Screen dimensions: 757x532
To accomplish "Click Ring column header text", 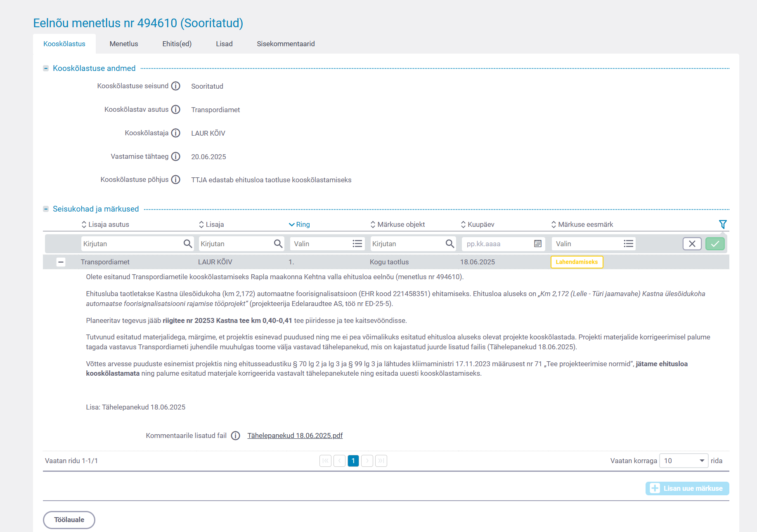I will (x=303, y=224).
